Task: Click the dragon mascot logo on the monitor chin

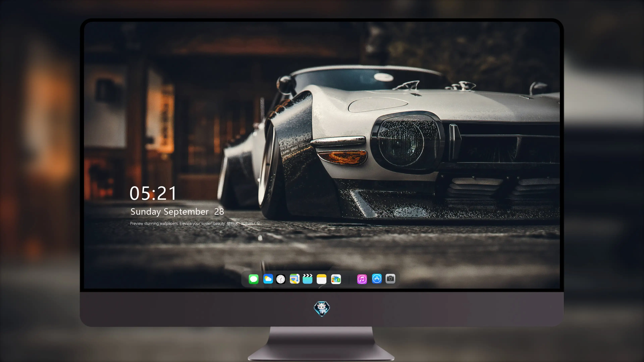Action: pos(322,309)
